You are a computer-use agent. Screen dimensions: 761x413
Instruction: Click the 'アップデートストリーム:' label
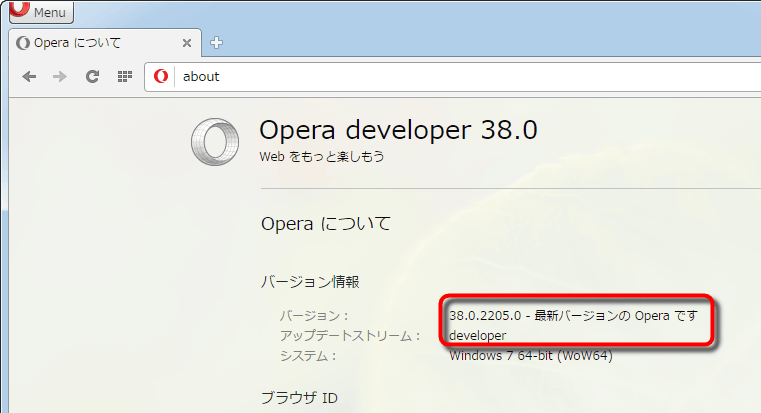click(349, 336)
